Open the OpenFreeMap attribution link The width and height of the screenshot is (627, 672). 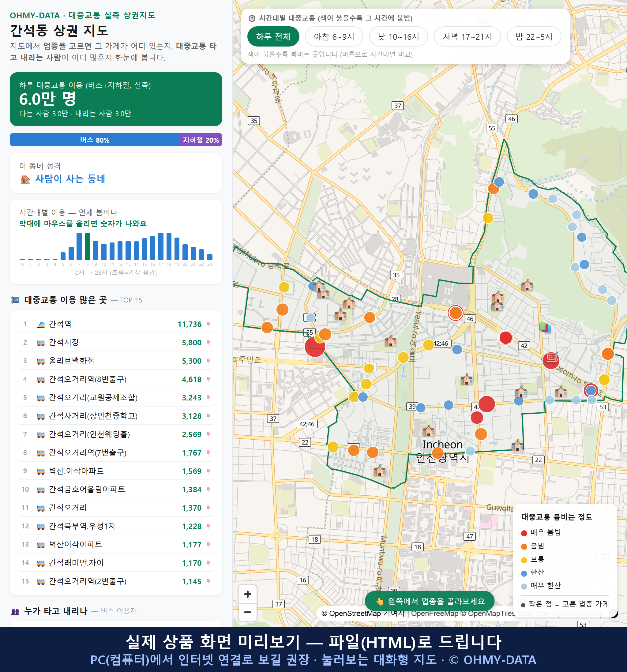click(434, 614)
